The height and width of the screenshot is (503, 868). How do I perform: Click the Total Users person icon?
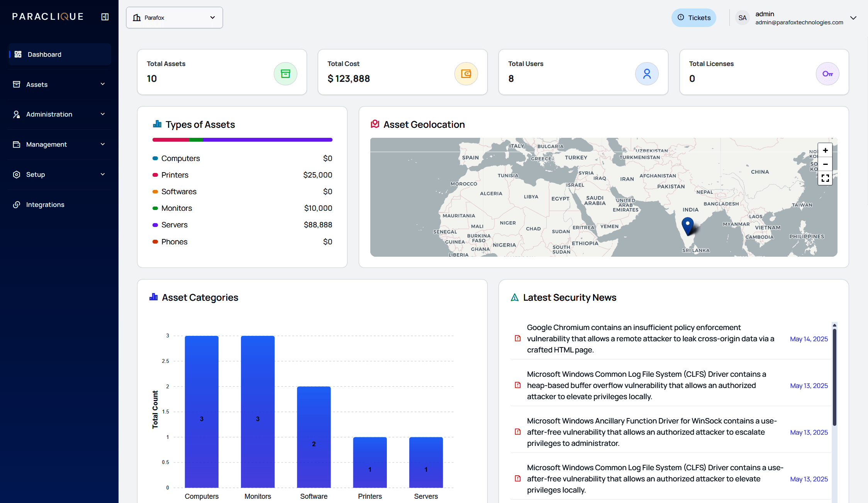coord(647,74)
